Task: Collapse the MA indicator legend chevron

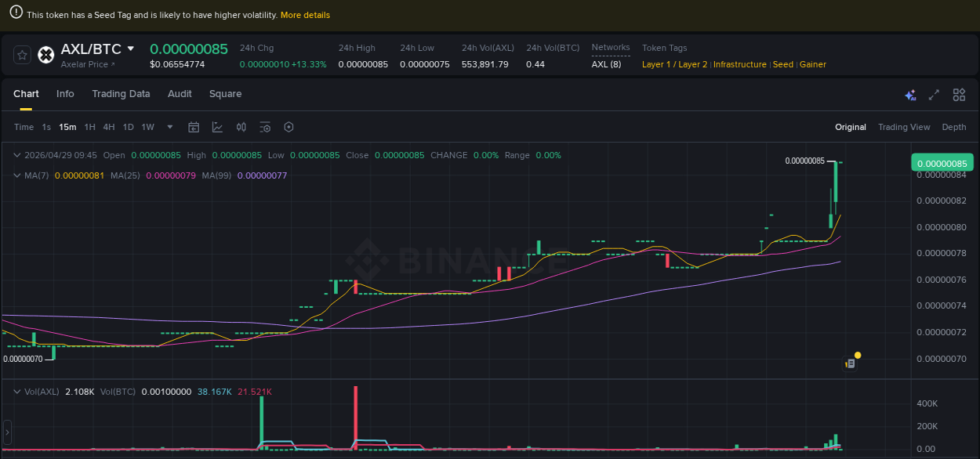Action: click(x=17, y=175)
